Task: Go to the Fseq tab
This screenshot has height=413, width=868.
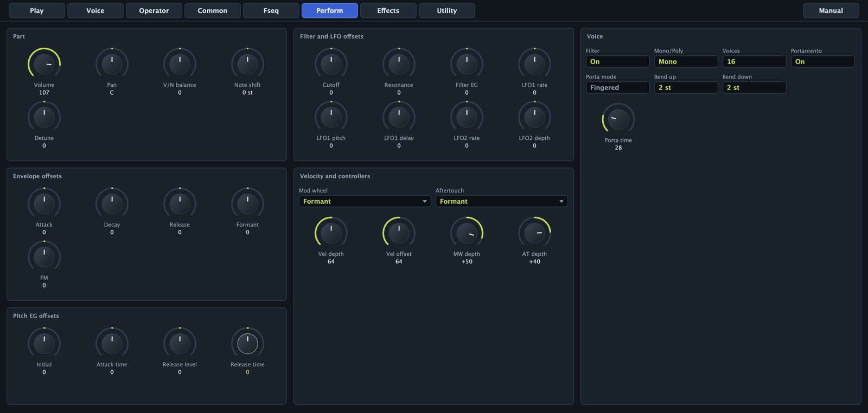Action: [271, 10]
